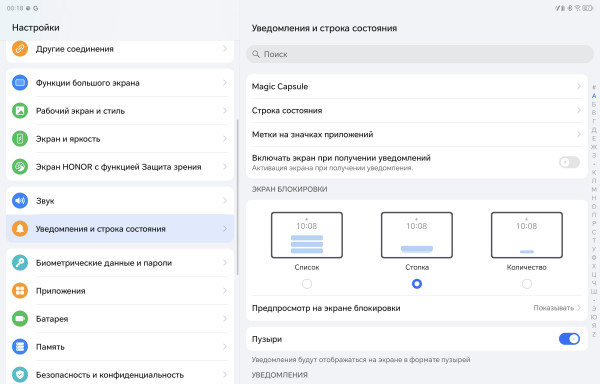This screenshot has height=384, width=600.
Task: Open Экран HONOR с функцией Защита зрения
Action: coord(120,166)
